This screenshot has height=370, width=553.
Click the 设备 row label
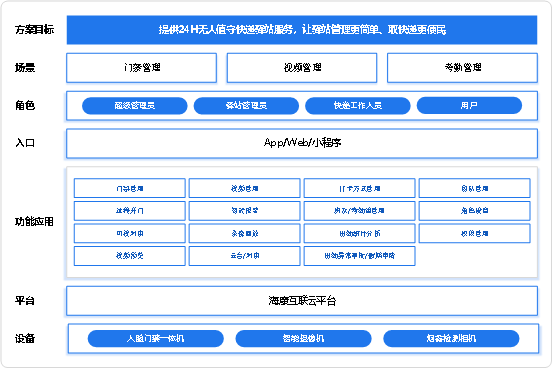coord(25,339)
